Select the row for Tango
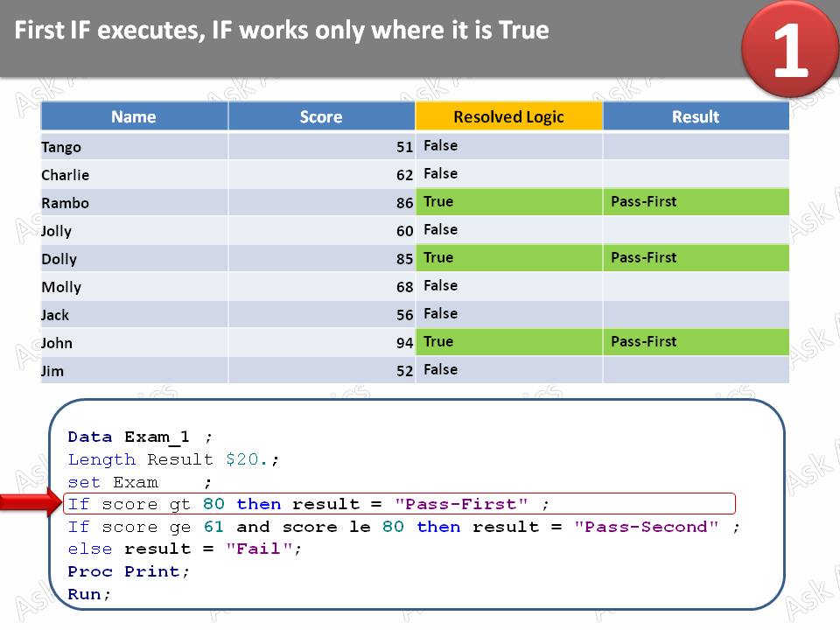Image resolution: width=840 pixels, height=630 pixels. [134, 145]
